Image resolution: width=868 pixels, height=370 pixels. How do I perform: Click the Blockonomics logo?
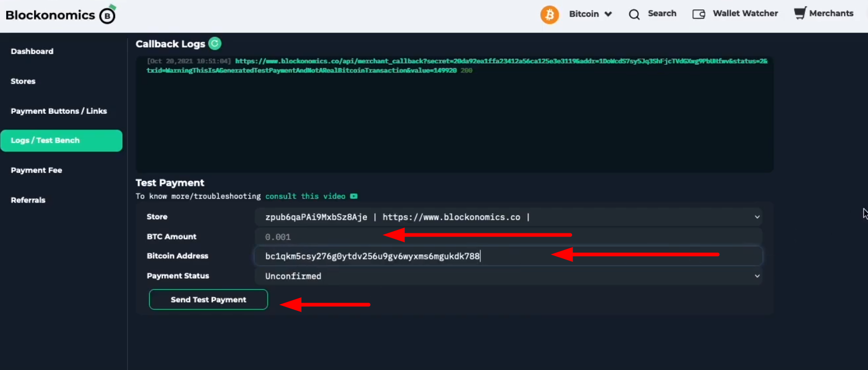(60, 15)
